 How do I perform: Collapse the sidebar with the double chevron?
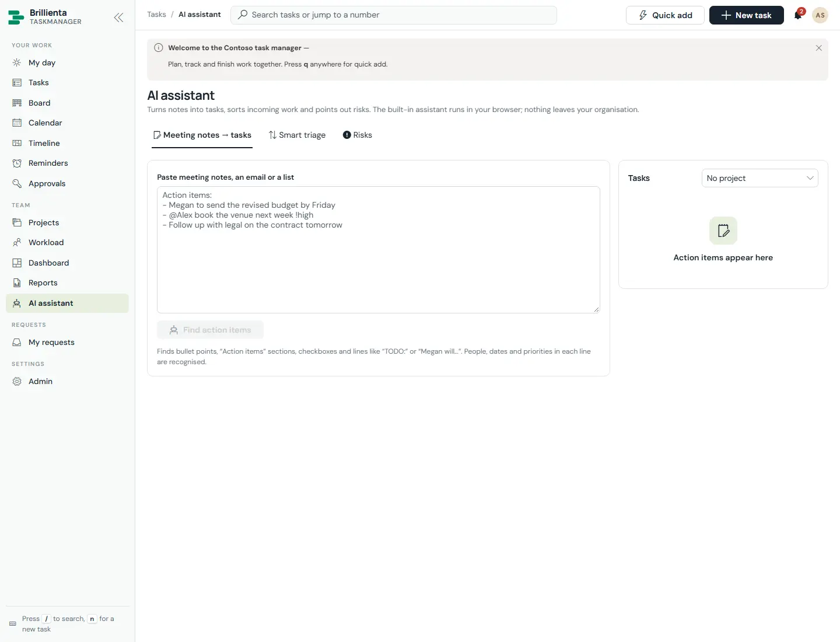pos(118,18)
